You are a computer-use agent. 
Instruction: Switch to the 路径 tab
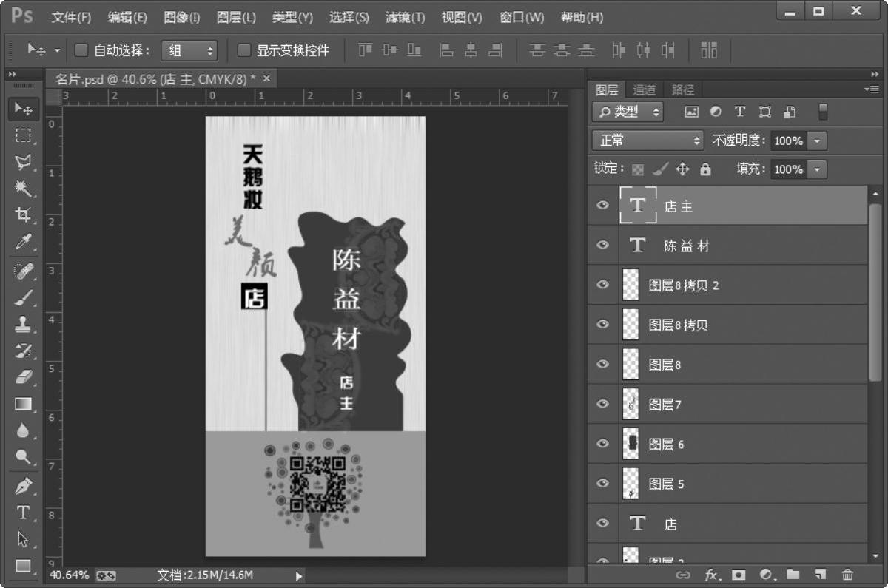tap(683, 89)
